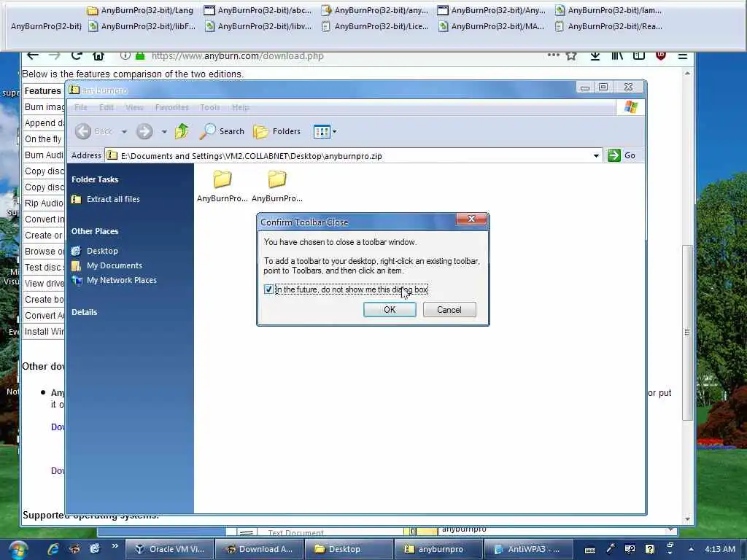The height and width of the screenshot is (560, 747).
Task: Open AnyBurnPro(32-bit)/Rea... toolbar item
Action: (609, 26)
